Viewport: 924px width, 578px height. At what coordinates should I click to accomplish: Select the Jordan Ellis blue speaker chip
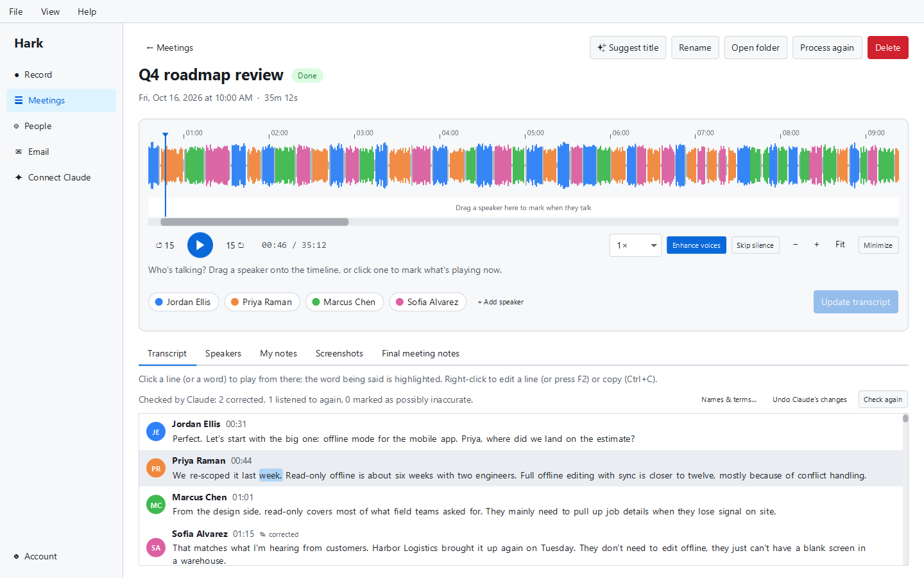[x=184, y=302]
